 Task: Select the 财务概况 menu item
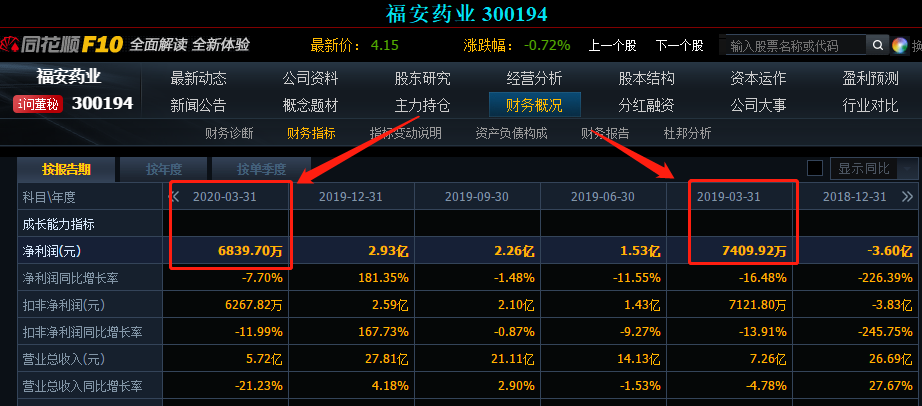point(535,105)
